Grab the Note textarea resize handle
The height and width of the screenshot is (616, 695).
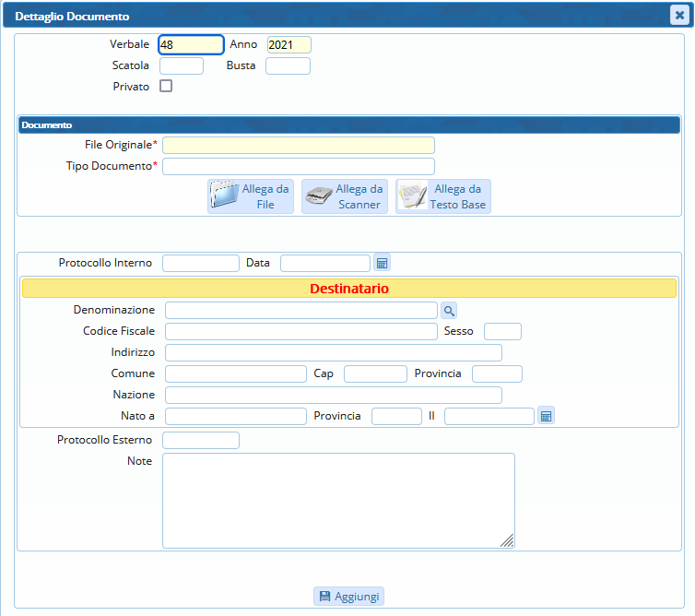pos(508,541)
